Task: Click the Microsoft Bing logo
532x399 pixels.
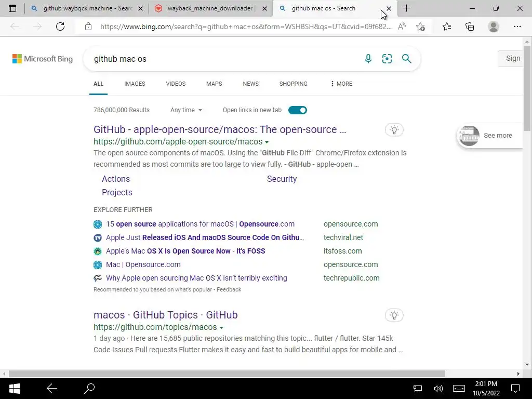Action: (x=43, y=59)
